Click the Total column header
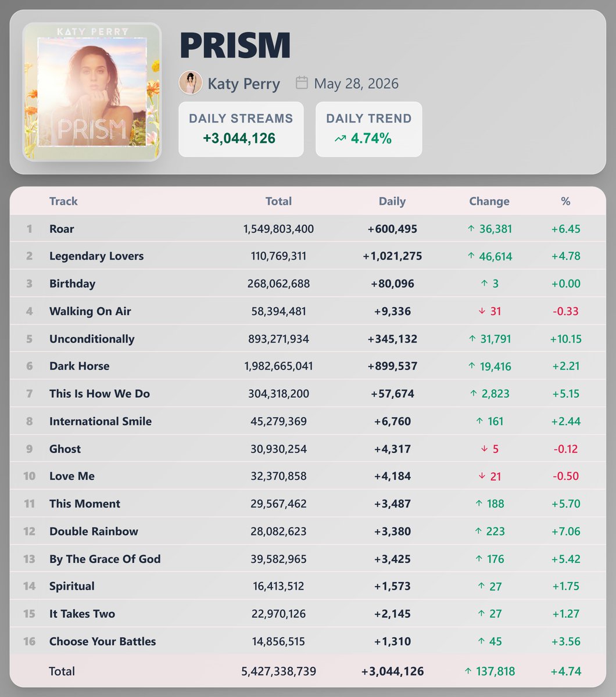The width and height of the screenshot is (616, 697). [x=278, y=201]
